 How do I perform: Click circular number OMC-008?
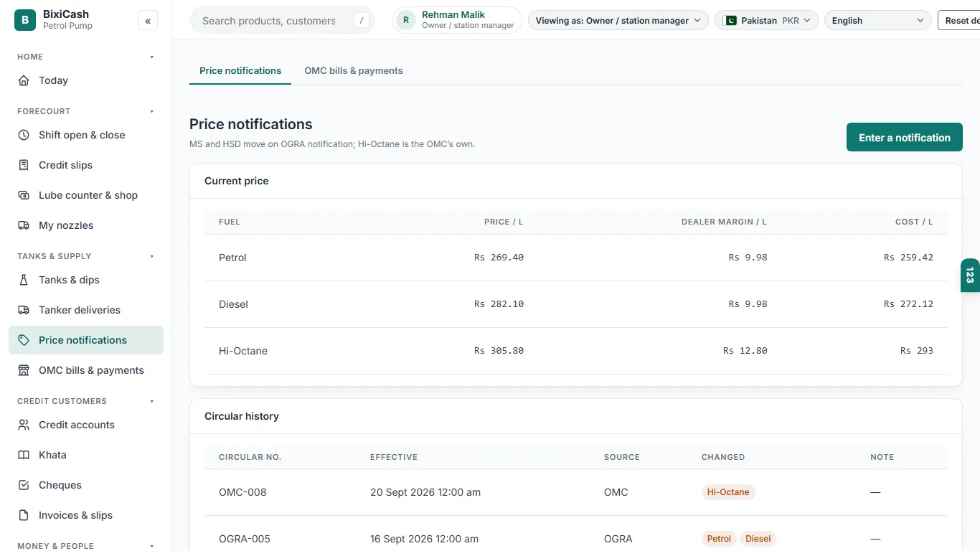click(x=242, y=492)
